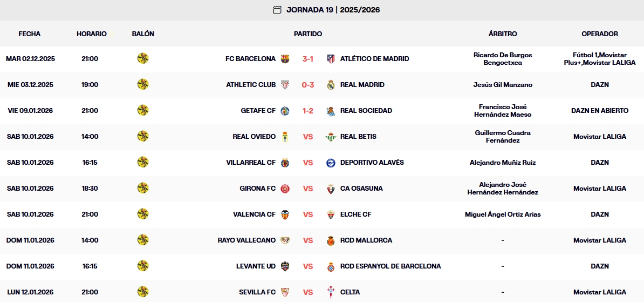The image size is (644, 302).
Task: Open the 0-3 Athletic vs Real Madrid result
Action: click(x=308, y=85)
